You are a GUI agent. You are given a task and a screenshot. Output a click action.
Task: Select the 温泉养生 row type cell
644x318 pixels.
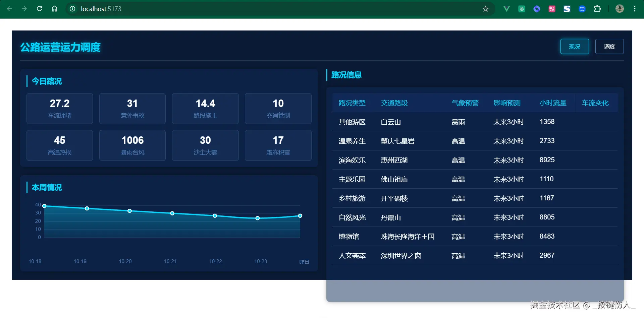coord(352,141)
